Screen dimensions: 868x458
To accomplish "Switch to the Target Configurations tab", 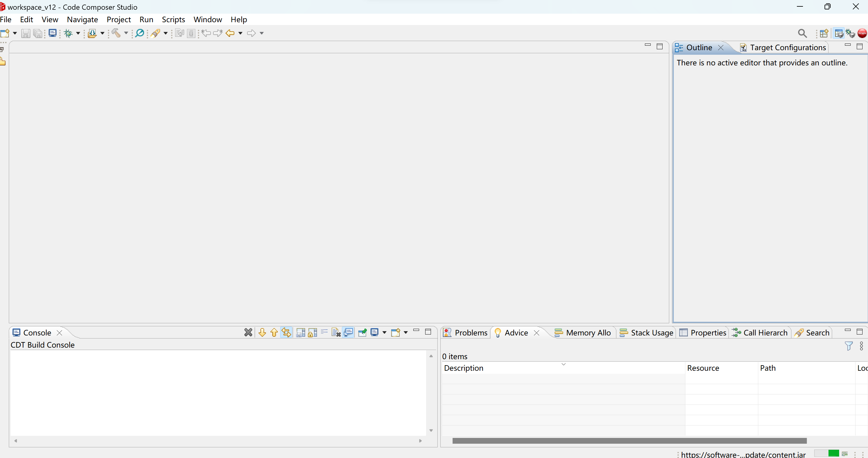I will (x=787, y=47).
